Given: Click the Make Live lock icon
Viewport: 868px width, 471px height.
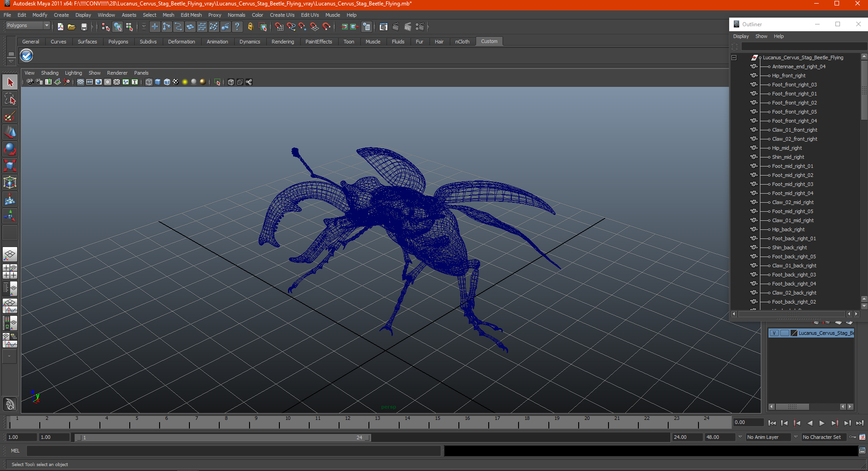Looking at the screenshot, I should click(250, 27).
